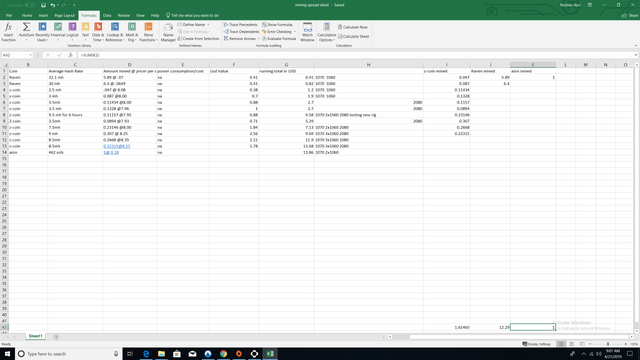The height and width of the screenshot is (360, 640).
Task: Click zoom level 100%
Action: click(x=634, y=344)
